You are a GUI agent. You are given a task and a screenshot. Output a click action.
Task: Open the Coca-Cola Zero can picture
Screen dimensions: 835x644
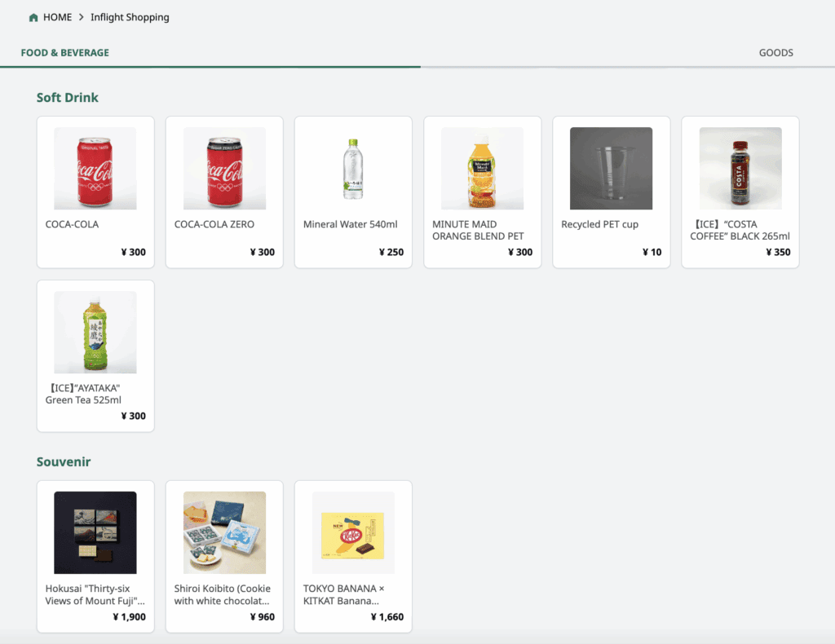click(224, 169)
